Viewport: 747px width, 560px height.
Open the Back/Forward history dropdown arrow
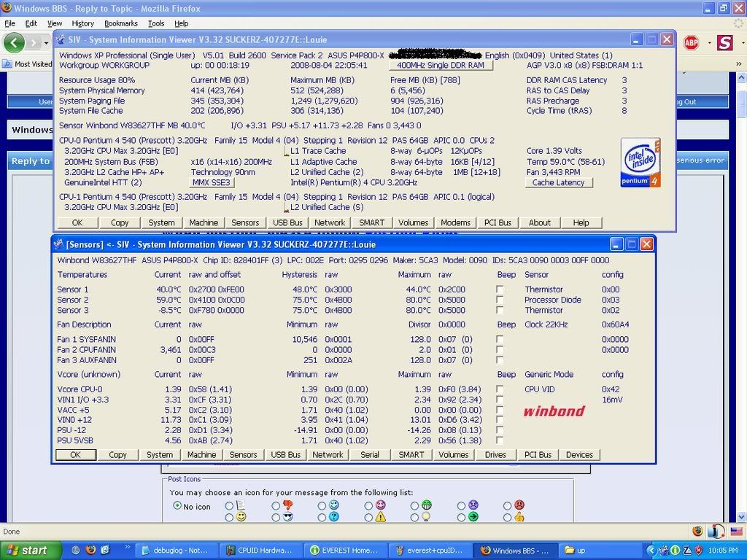click(46, 43)
